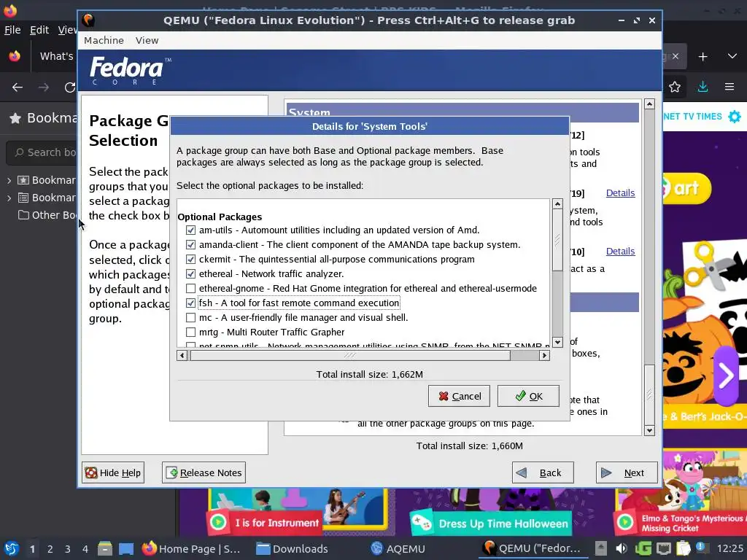
Task: Reload the Firefox page
Action: coord(70,87)
